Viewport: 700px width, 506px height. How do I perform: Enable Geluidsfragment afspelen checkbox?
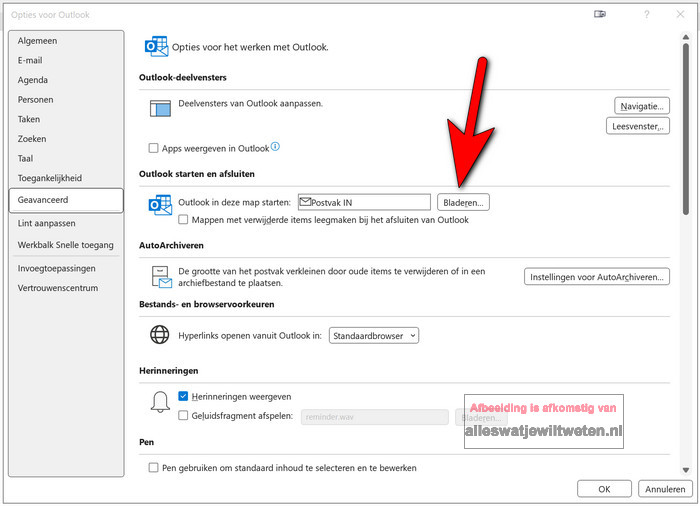pyautogui.click(x=183, y=415)
